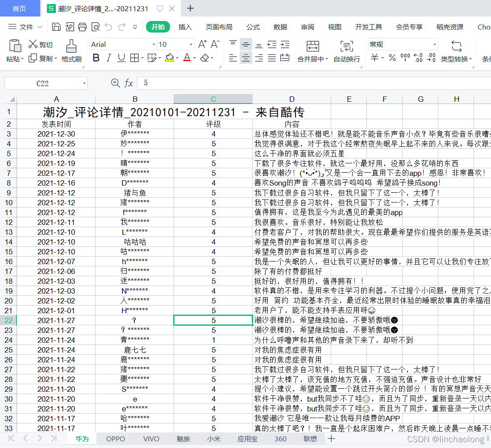Expand the Name Box C22 dropdown
This screenshot has width=491, height=448.
point(84,83)
